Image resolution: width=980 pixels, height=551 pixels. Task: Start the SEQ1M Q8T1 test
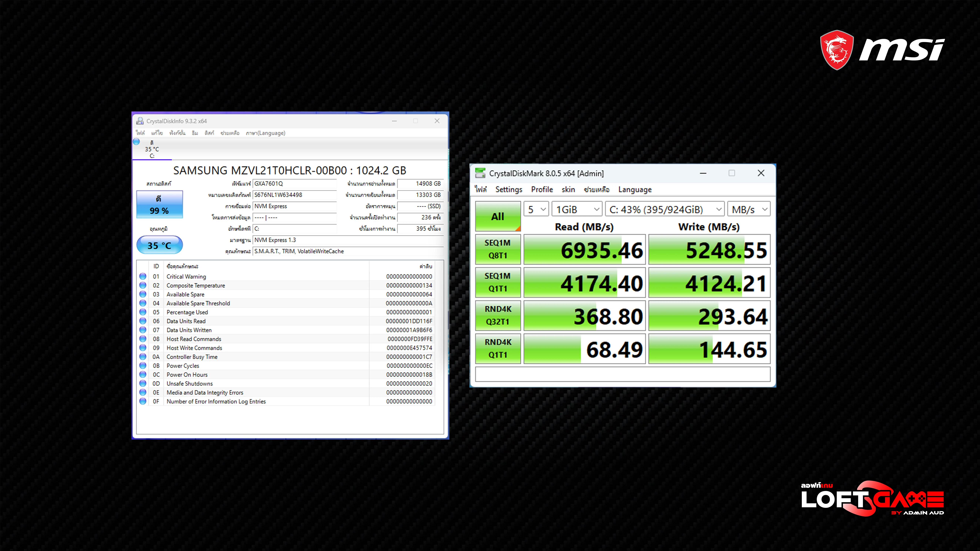(x=498, y=249)
